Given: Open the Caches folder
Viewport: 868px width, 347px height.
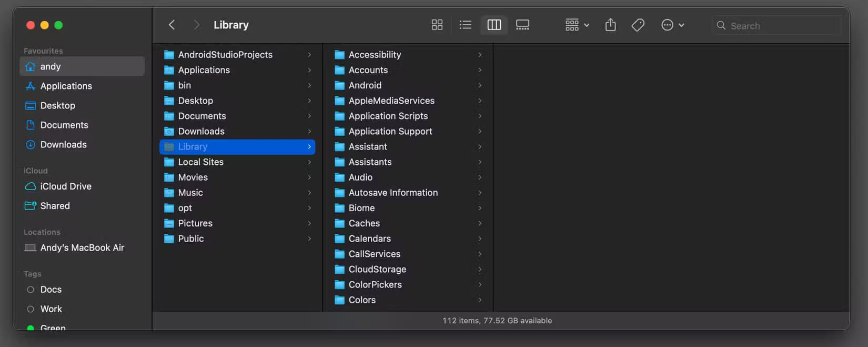Looking at the screenshot, I should [x=408, y=223].
